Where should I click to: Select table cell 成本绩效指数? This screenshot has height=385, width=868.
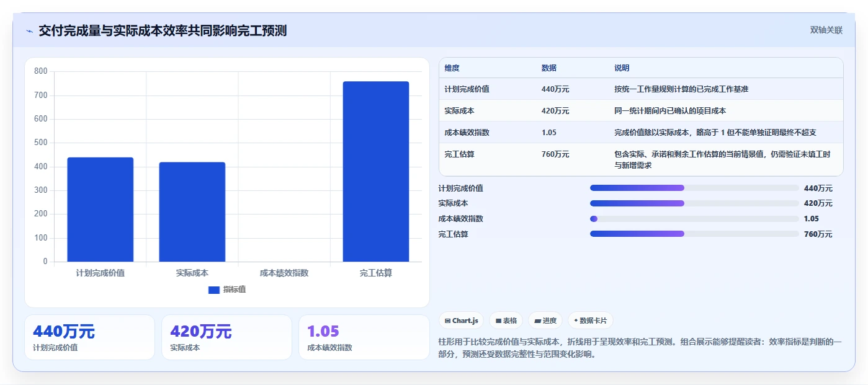[467, 133]
